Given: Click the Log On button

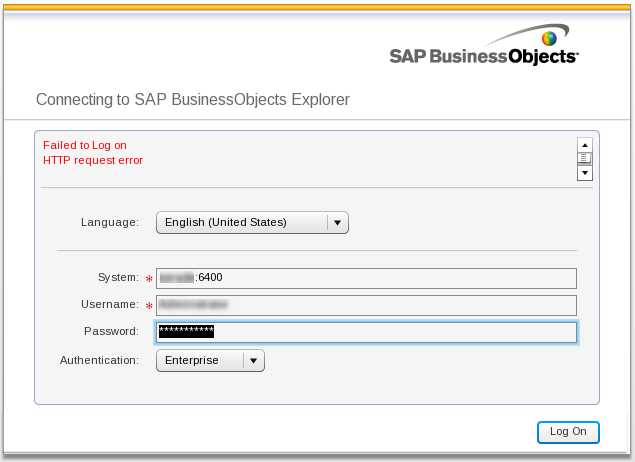Looking at the screenshot, I should [x=568, y=432].
